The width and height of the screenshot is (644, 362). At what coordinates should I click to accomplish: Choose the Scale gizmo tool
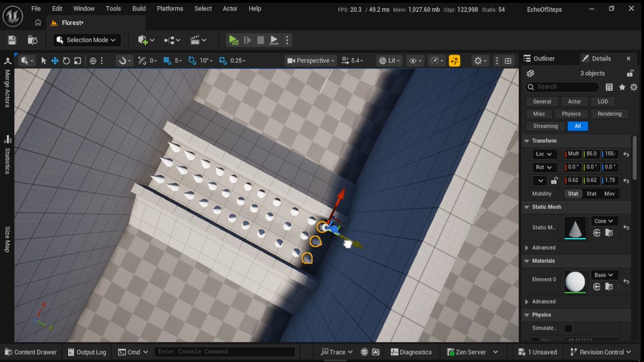coord(79,61)
